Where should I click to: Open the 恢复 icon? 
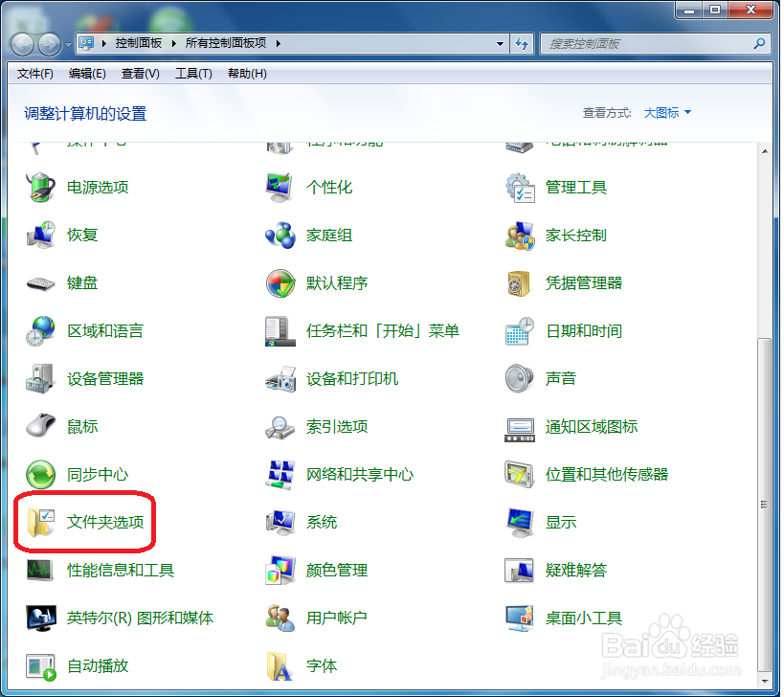tap(40, 235)
